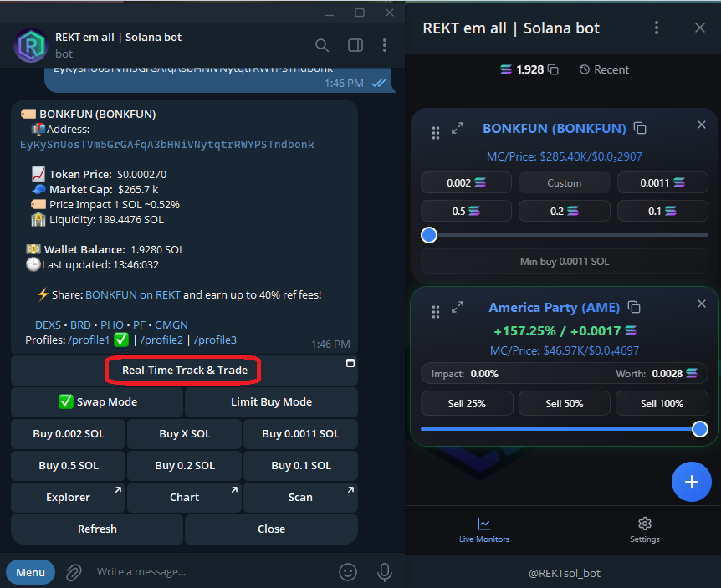
Task: Open Settings tab in mini app
Action: (x=644, y=530)
